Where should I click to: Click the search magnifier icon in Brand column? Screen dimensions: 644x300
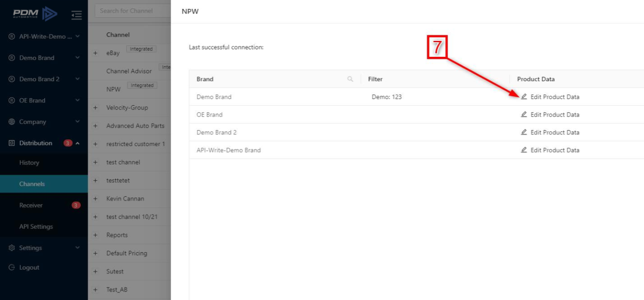[350, 79]
